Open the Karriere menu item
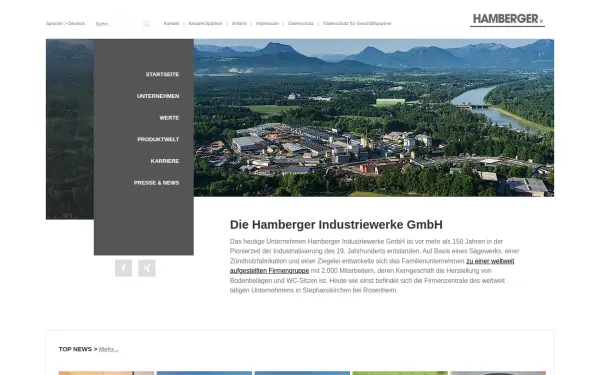Screen dimensions: 600x375 pos(165,161)
